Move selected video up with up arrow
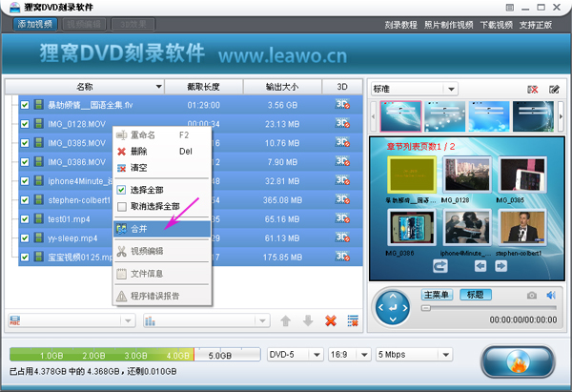The width and height of the screenshot is (572, 392). [286, 320]
